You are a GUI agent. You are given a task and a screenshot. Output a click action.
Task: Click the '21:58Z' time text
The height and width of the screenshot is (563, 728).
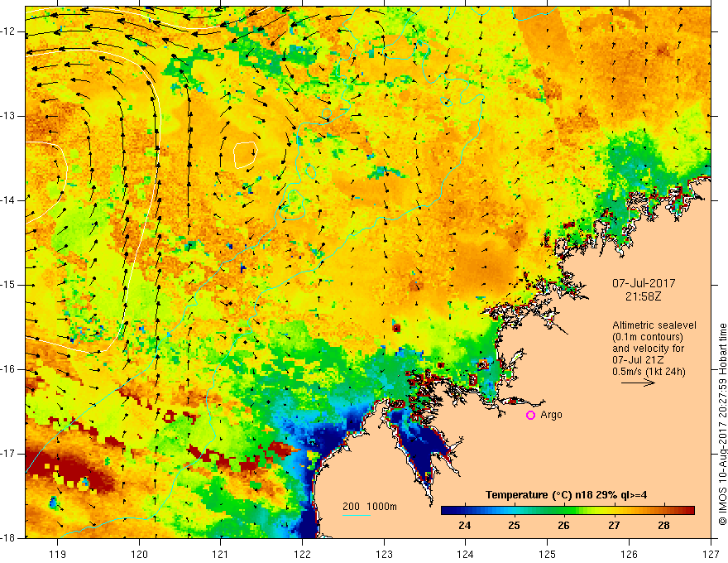tap(643, 296)
